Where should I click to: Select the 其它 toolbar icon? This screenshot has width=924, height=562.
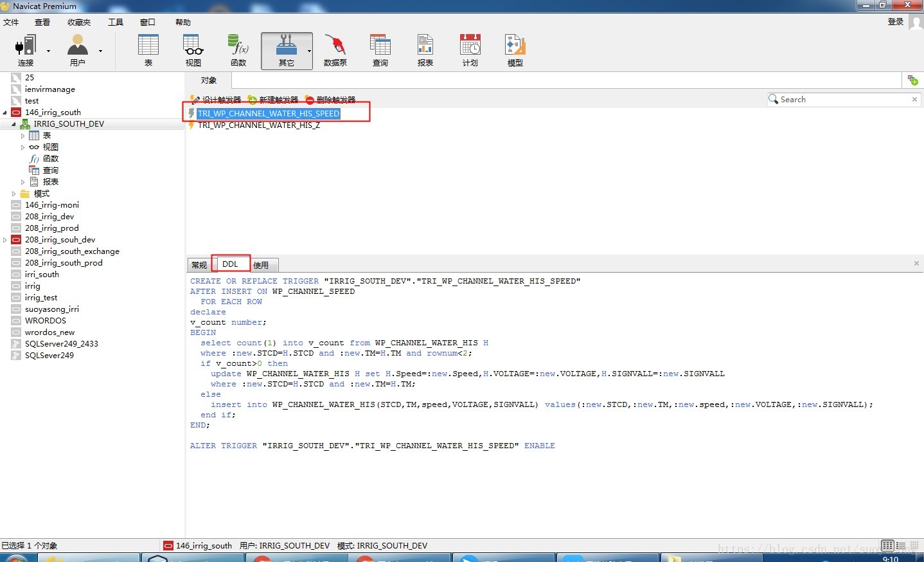pos(286,50)
